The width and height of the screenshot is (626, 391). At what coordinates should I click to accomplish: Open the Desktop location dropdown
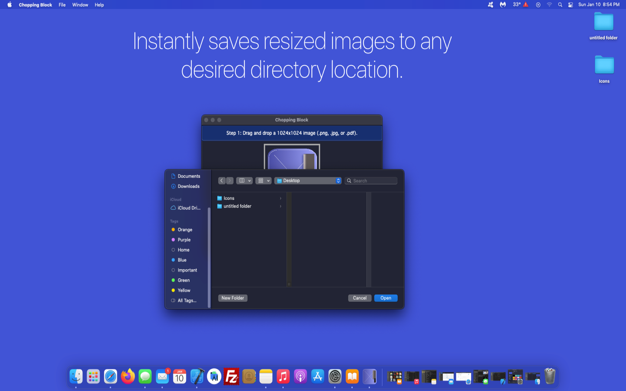click(308, 181)
